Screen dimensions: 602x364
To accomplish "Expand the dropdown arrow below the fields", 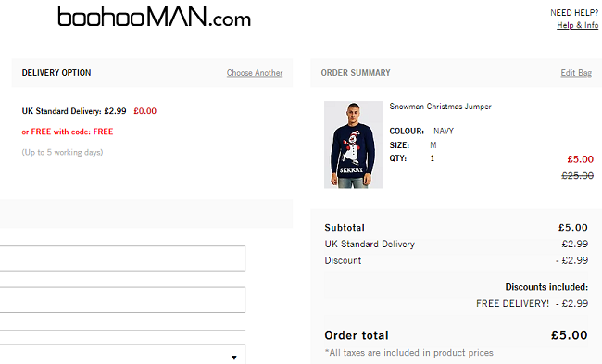I will click(x=234, y=358).
